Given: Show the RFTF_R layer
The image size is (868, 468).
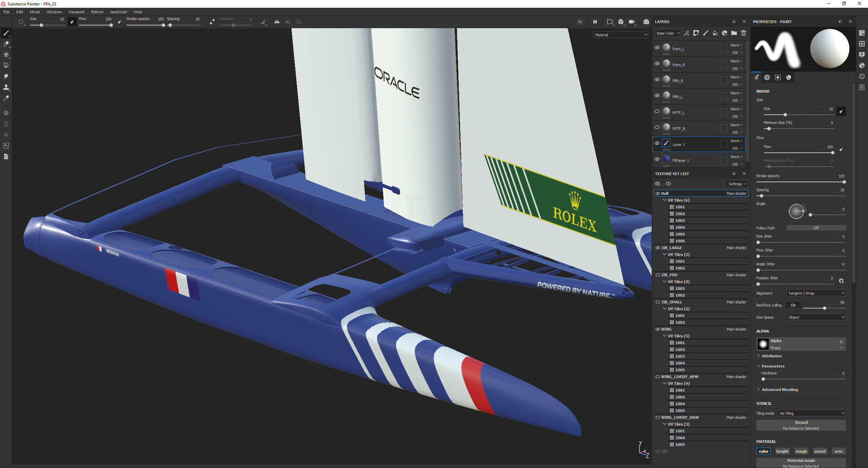Looking at the screenshot, I should pyautogui.click(x=657, y=127).
